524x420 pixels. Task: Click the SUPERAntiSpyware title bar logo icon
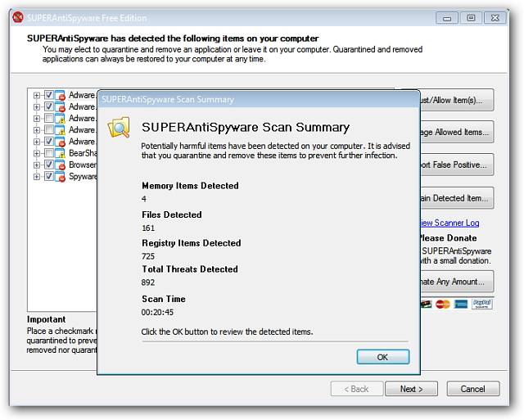pos(18,17)
